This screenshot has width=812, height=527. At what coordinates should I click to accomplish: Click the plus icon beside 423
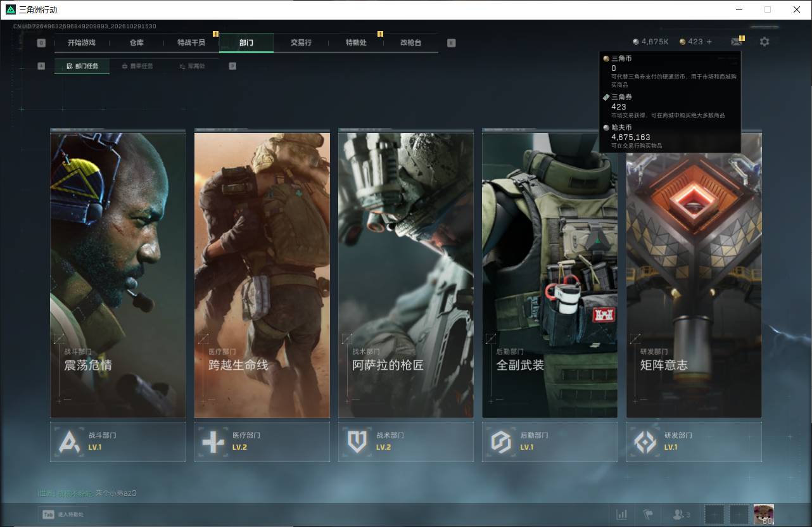709,42
